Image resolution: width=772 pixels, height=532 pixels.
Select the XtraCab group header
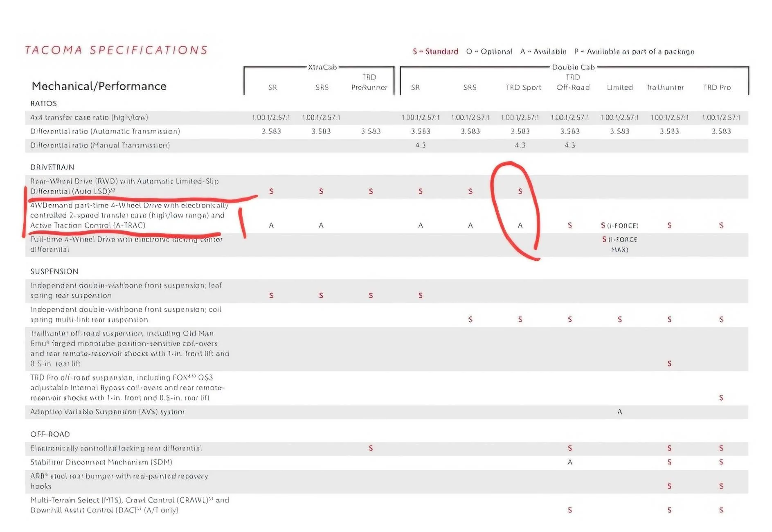pos(322,67)
